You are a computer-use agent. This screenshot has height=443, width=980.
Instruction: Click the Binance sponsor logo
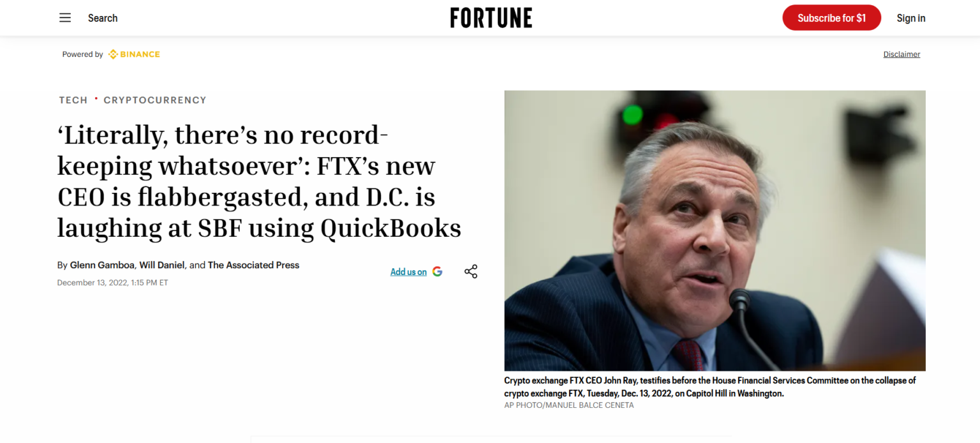point(134,54)
